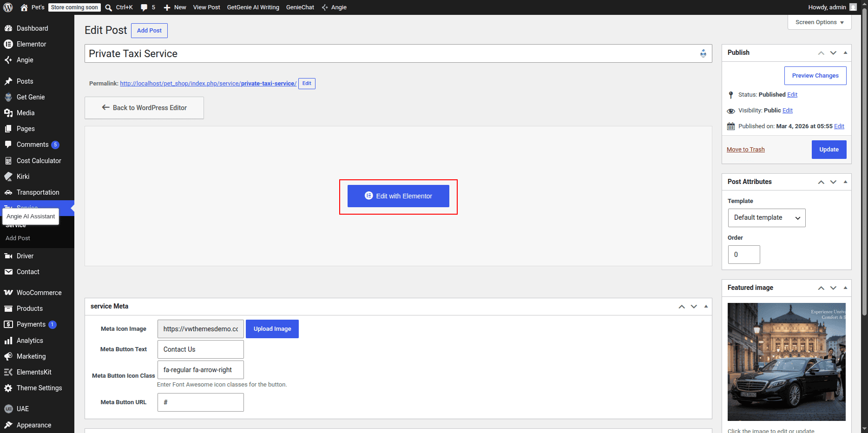This screenshot has width=868, height=433.
Task: Move the Publish panel down
Action: [833, 52]
